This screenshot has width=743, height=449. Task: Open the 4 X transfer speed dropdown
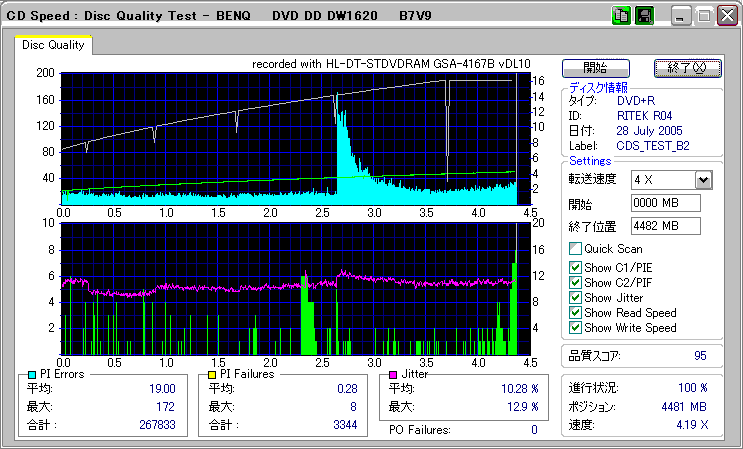click(703, 179)
